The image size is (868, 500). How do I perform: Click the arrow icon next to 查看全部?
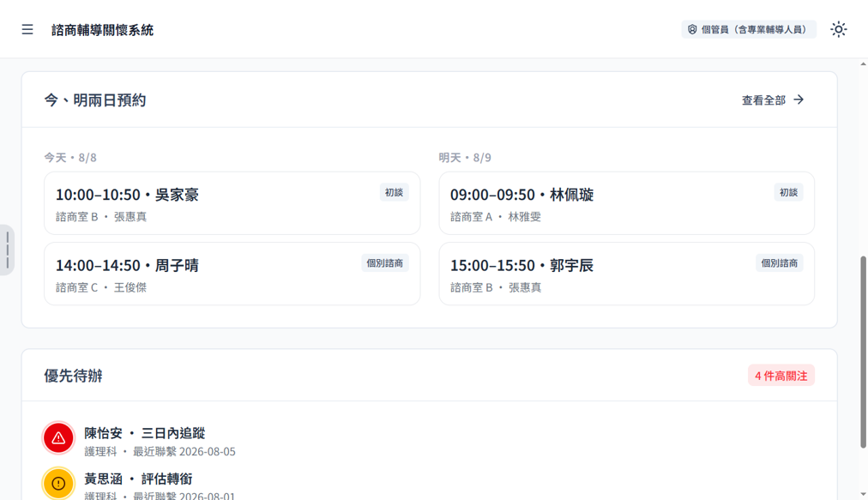point(799,99)
